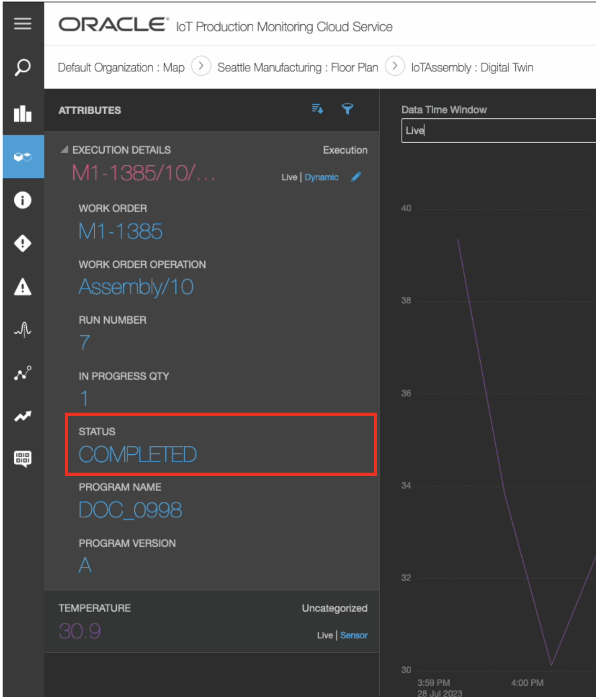This screenshot has height=700, width=597.
Task: Click the Uncategorized label in Temperature row
Action: 334,608
